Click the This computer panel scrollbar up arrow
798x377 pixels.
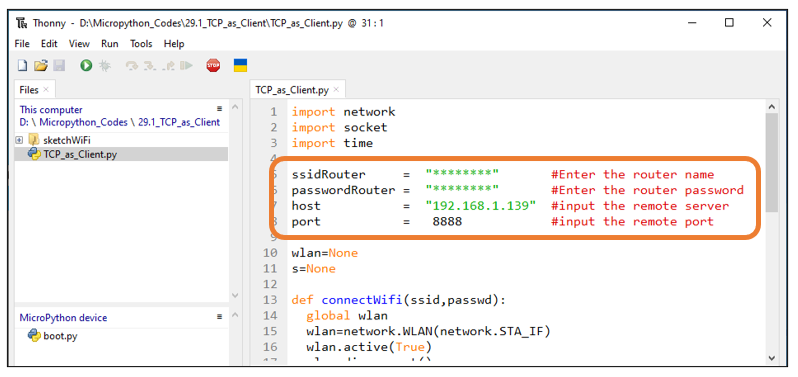coord(235,107)
